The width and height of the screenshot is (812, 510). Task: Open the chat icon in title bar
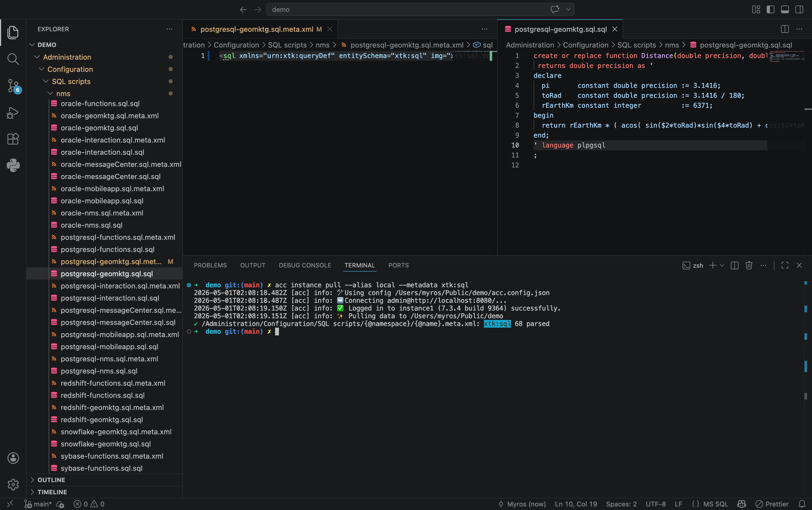[x=555, y=9]
